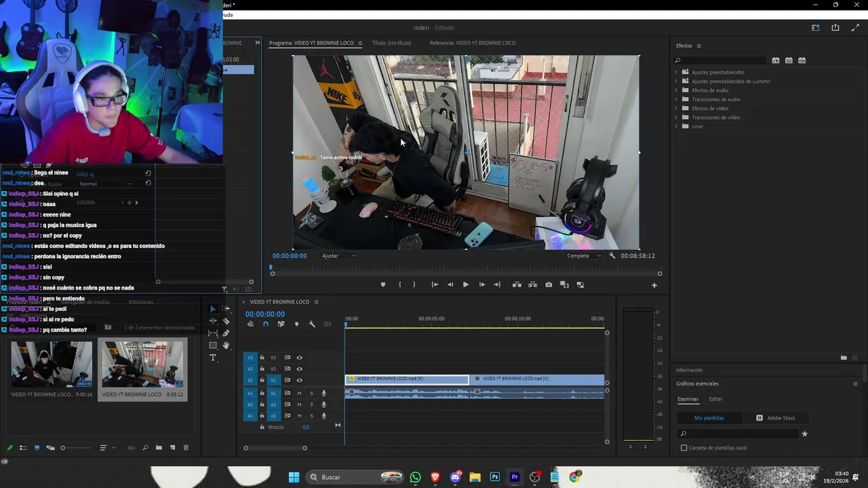Mute audio track A3
This screenshot has height=488, width=868.
pyautogui.click(x=299, y=415)
